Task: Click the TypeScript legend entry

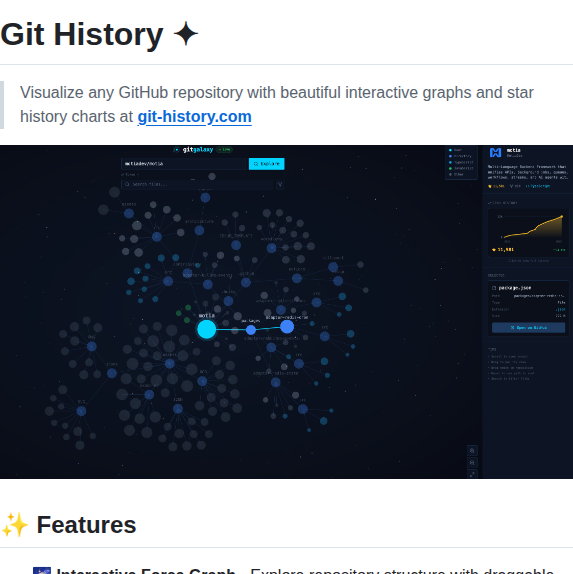Action: pos(461,162)
